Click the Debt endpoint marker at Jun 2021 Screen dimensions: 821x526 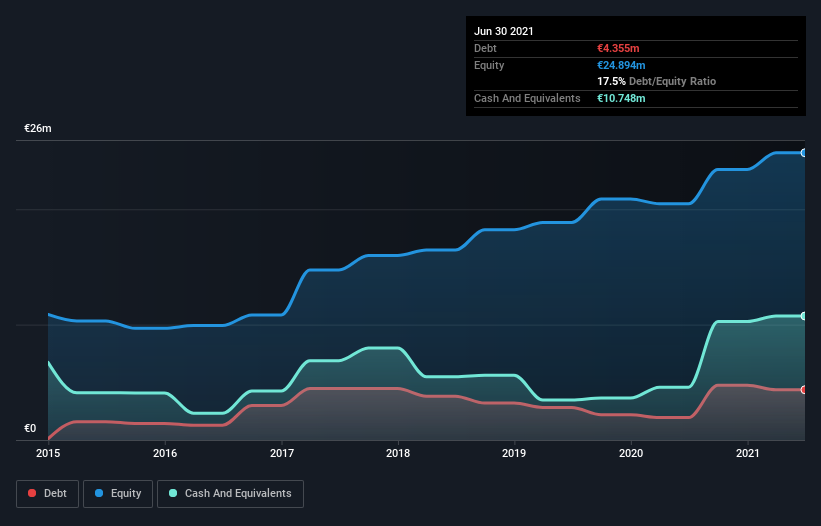pos(804,390)
